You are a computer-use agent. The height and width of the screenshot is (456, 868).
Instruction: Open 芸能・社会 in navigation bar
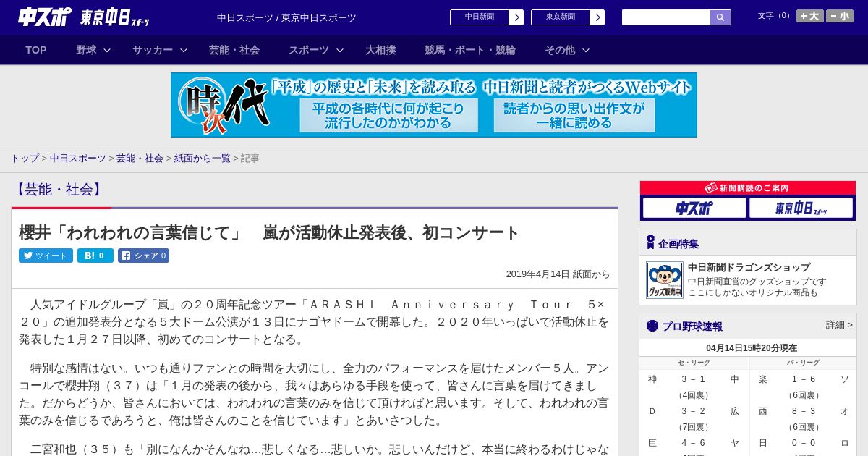click(x=234, y=50)
